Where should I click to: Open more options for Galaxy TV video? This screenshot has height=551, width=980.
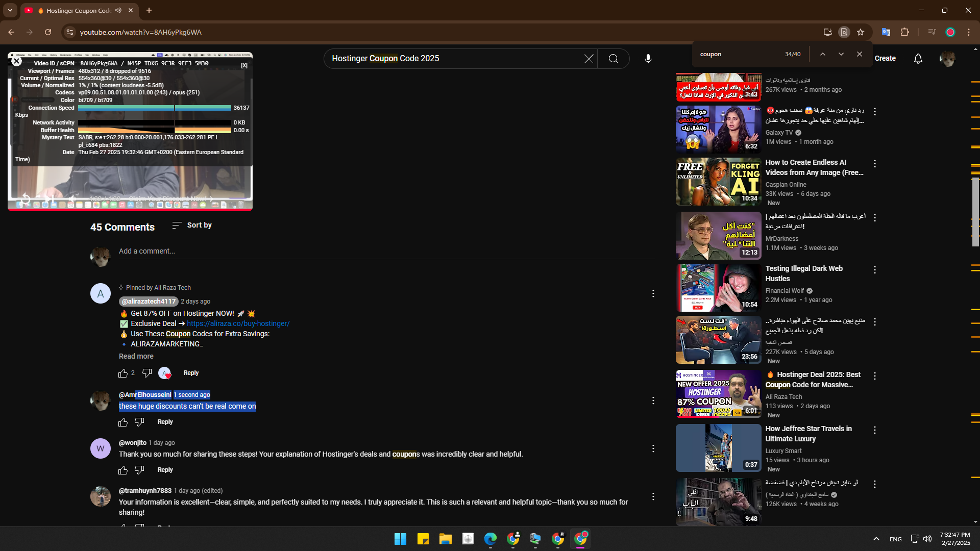pos(874,111)
